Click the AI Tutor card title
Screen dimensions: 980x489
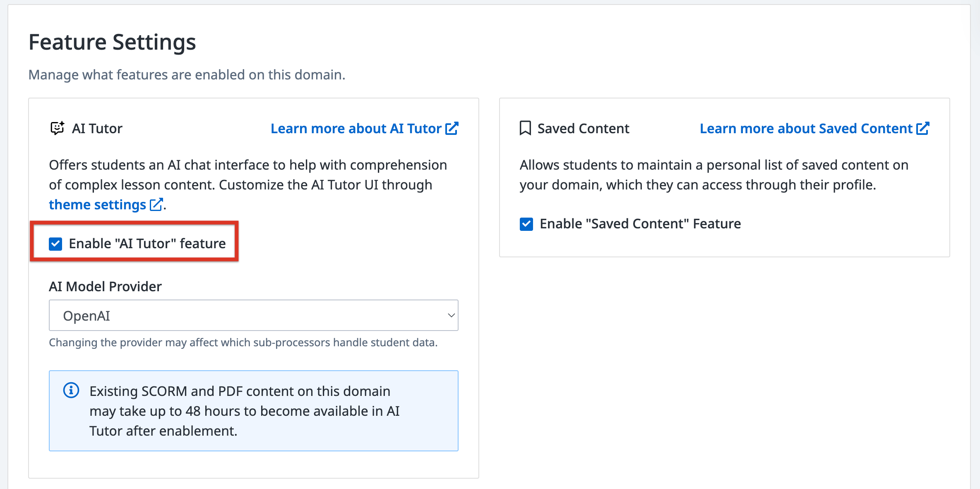(x=97, y=128)
